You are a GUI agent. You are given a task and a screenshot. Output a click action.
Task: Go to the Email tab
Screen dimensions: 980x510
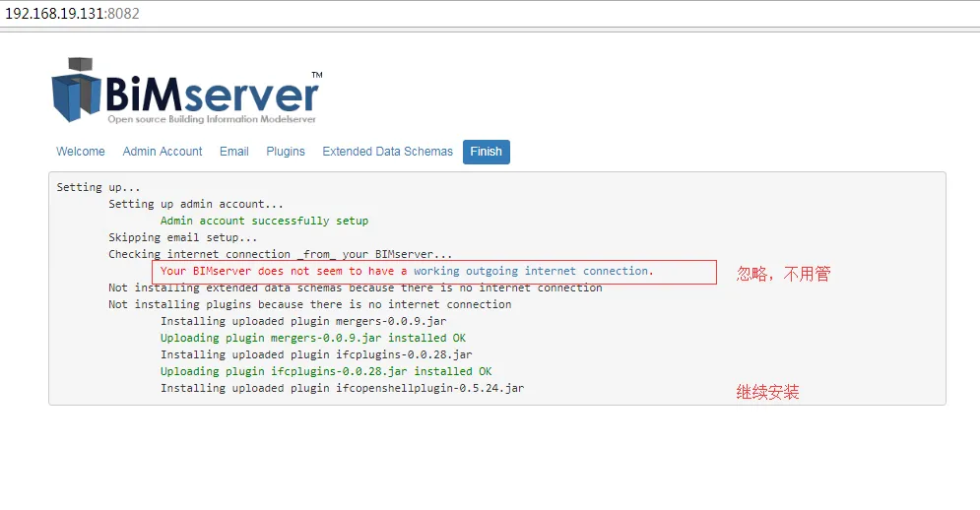(234, 152)
